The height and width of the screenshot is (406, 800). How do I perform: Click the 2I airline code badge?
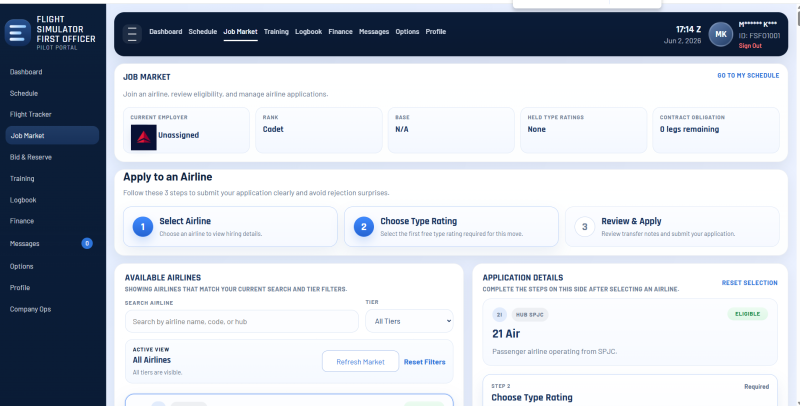point(499,315)
